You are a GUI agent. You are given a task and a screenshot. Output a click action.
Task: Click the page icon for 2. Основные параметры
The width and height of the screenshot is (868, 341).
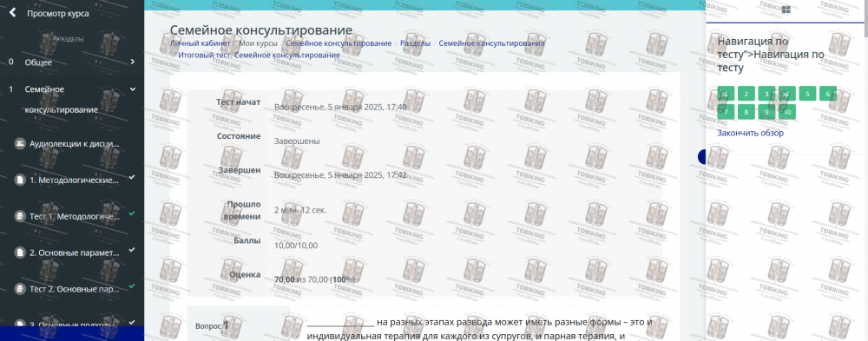20,252
